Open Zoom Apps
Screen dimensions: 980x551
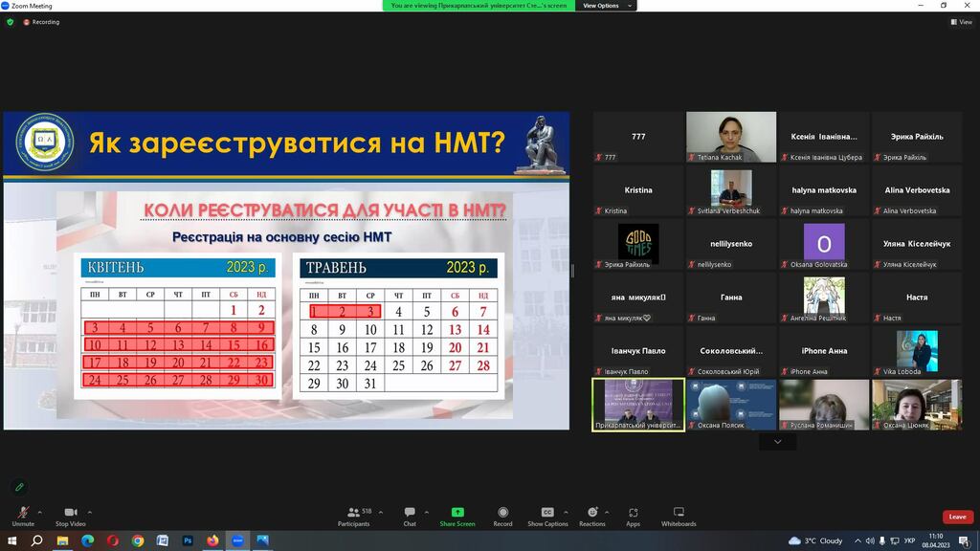[x=634, y=517]
